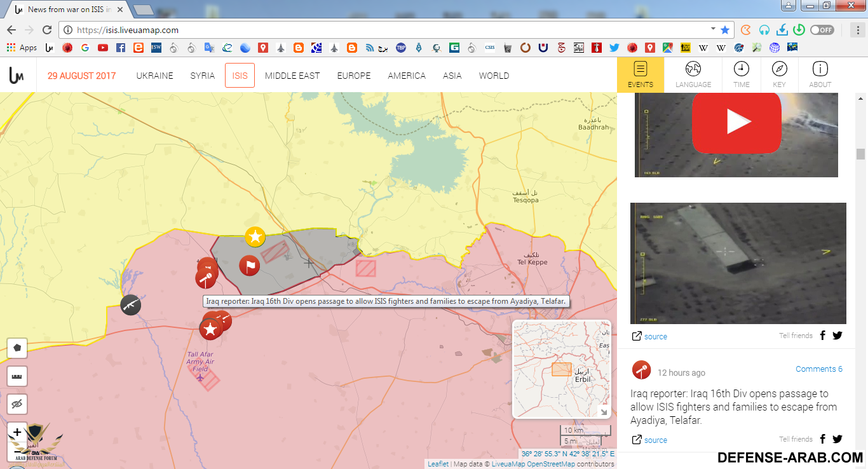Expand the address bar dropdown arrow
This screenshot has width=868, height=469.
(x=713, y=30)
